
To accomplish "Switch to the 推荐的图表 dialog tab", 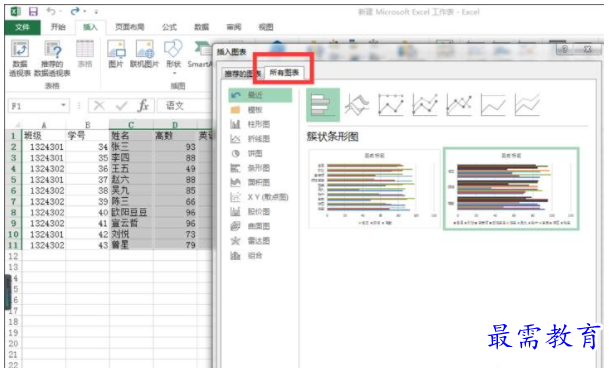I will [243, 74].
